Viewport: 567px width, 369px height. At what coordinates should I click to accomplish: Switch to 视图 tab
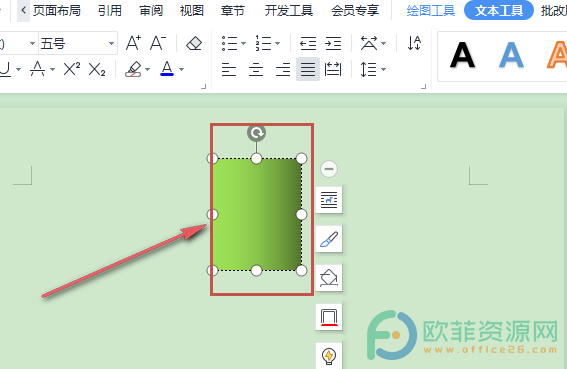click(192, 10)
